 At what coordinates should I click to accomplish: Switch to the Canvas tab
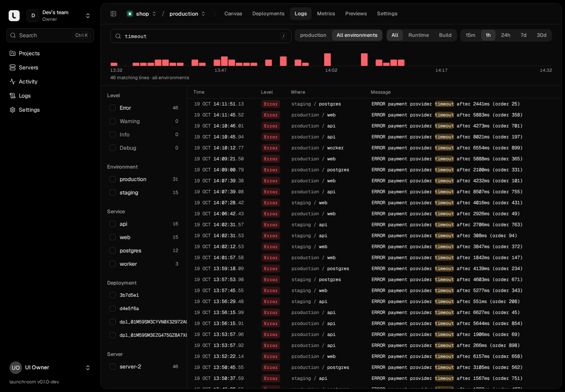tap(233, 14)
